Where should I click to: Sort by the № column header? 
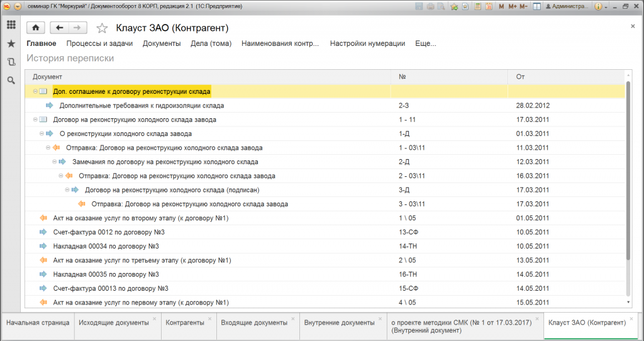(449, 77)
